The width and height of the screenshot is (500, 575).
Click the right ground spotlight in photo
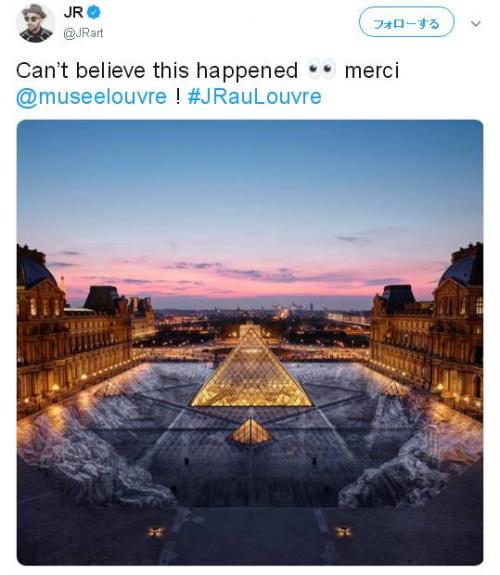(344, 531)
